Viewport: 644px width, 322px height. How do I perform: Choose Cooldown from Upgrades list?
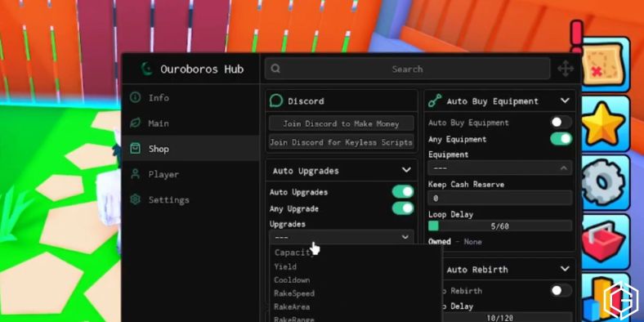(x=356, y=280)
